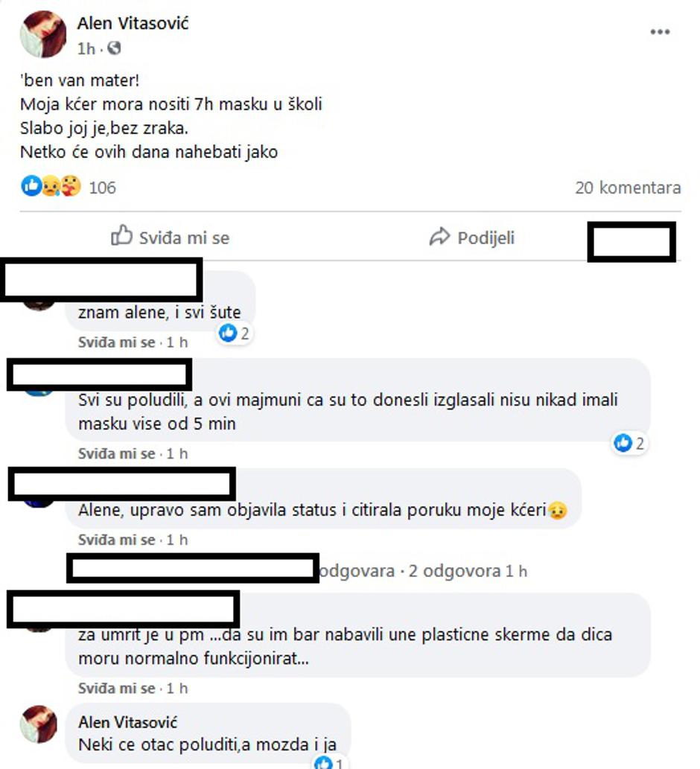Screen dimensions: 700x769
Task: Expand the '2 odgovora' replies thread
Action: tap(454, 572)
